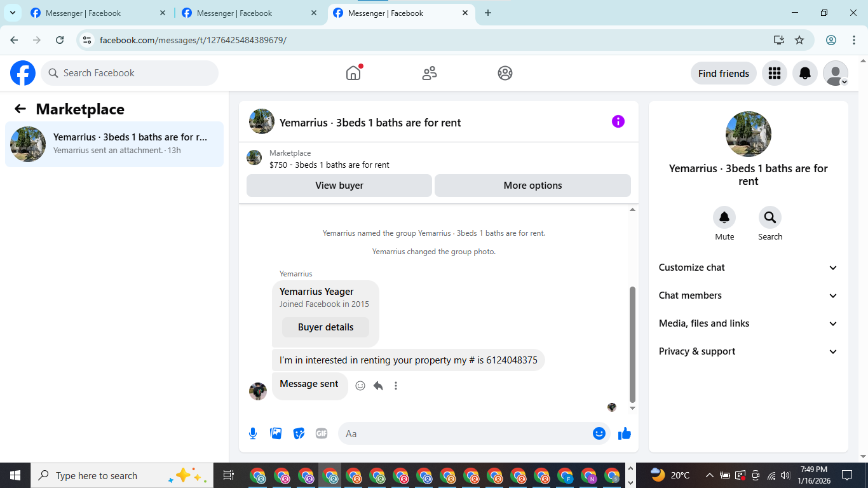Image resolution: width=868 pixels, height=488 pixels.
Task: React to the Message sent bubble
Action: tap(360, 386)
